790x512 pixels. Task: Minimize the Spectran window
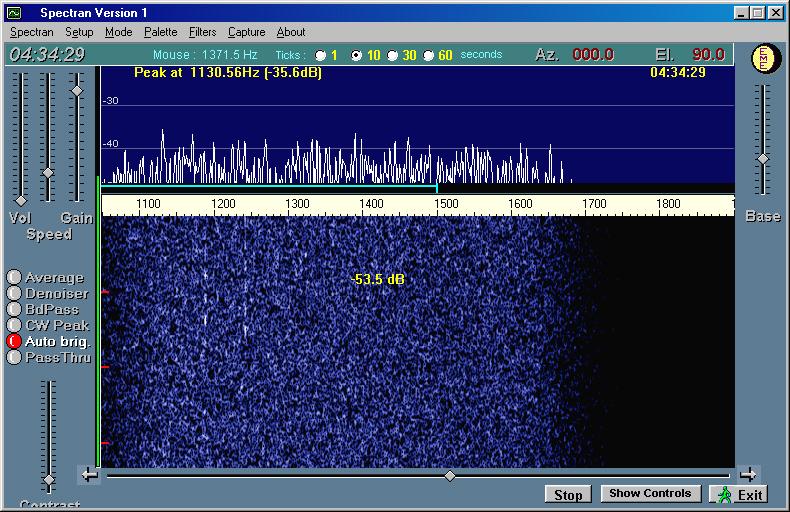(x=740, y=13)
